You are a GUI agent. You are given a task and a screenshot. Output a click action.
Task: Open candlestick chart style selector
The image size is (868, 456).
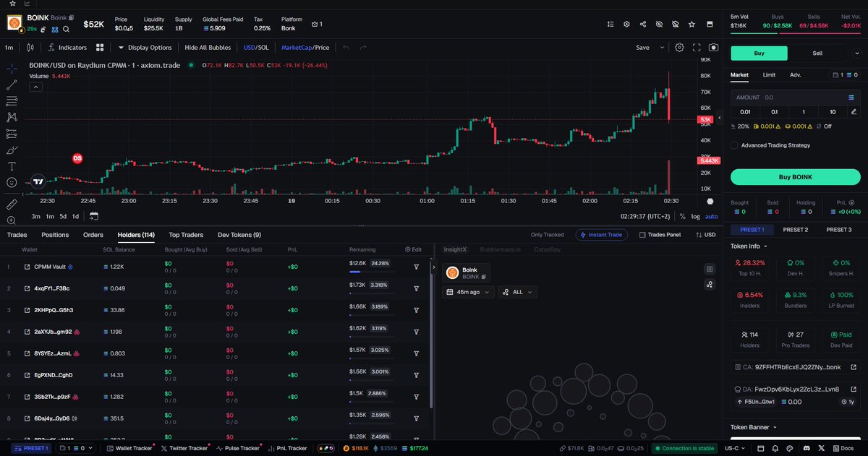30,48
